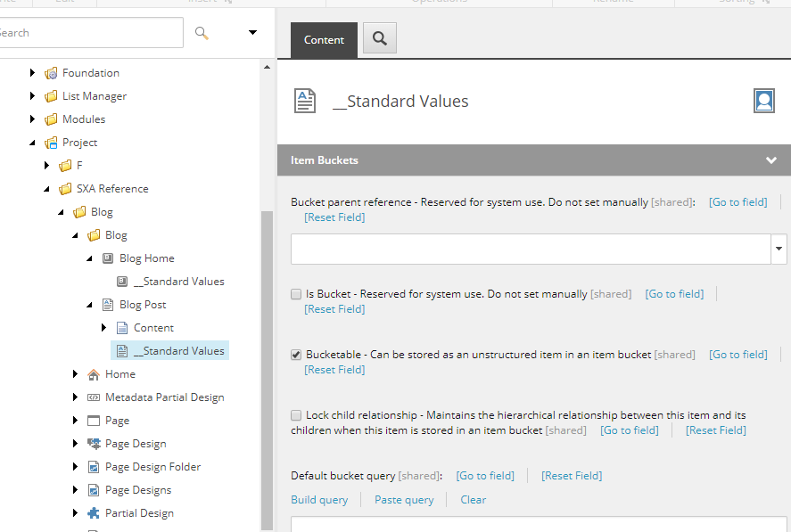This screenshot has width=791, height=532.
Task: Expand the Foundation tree node
Action: click(x=32, y=73)
